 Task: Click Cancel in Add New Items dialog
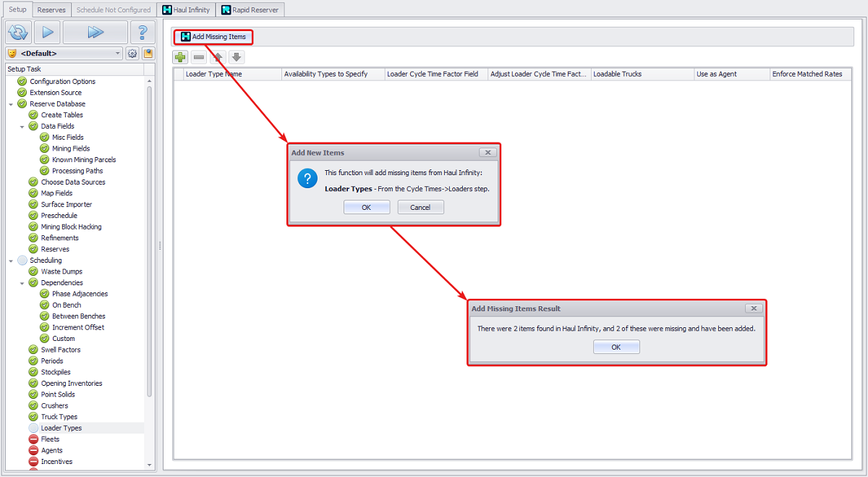click(420, 207)
